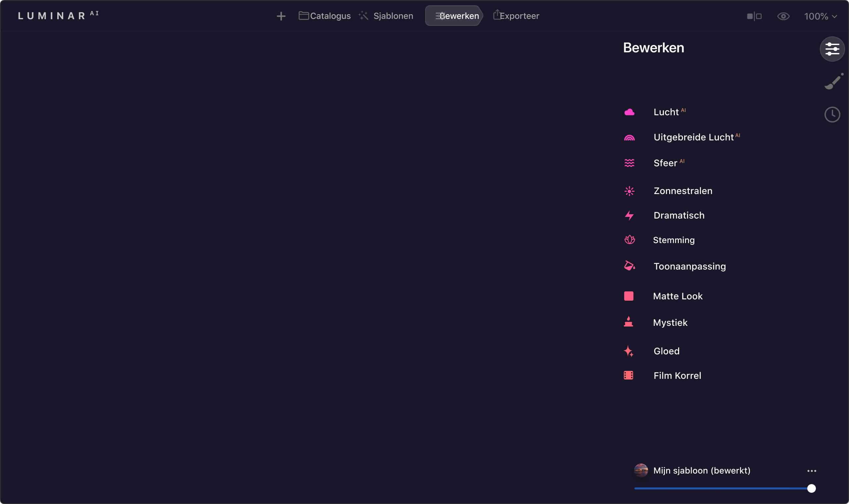Click the Mijn sjabloon amount slider handle

[x=811, y=489]
